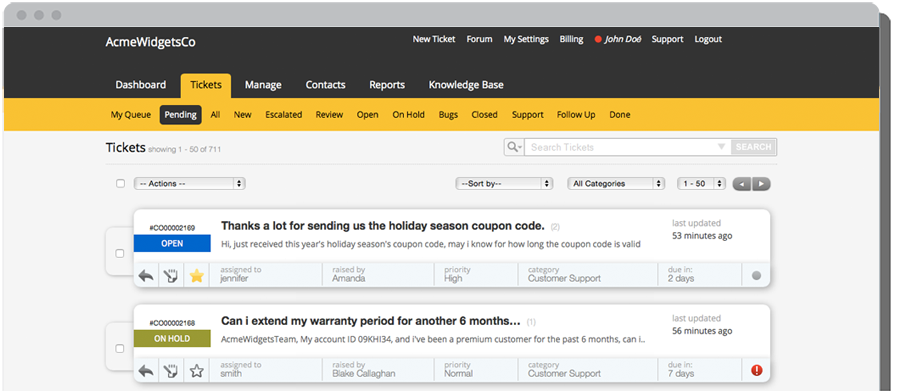
Task: Open the Knowledge Base tab
Action: (x=466, y=85)
